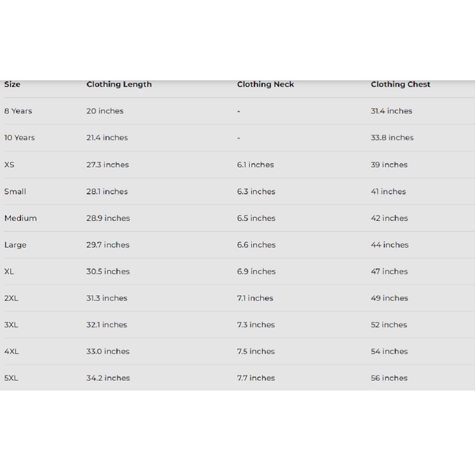476x476 pixels.
Task: Click the 31.4 inches chest value
Action: (x=391, y=111)
